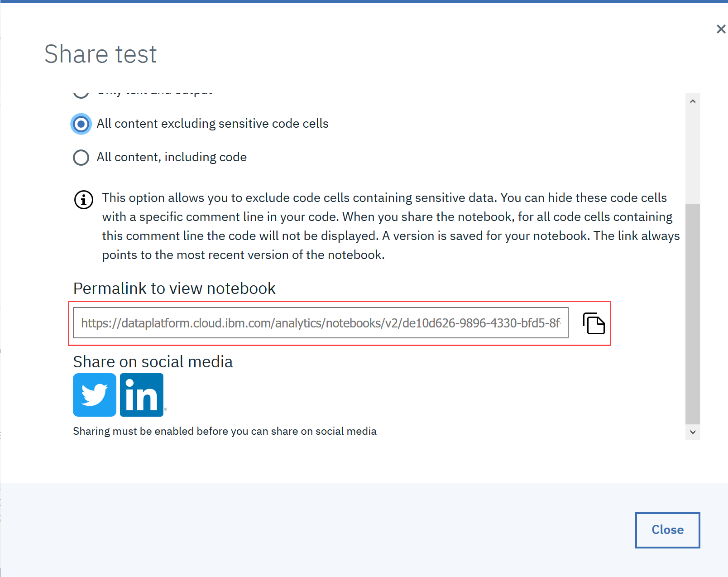Share the notebook on LinkedIn
Viewport: 728px width, 577px height.
click(142, 394)
